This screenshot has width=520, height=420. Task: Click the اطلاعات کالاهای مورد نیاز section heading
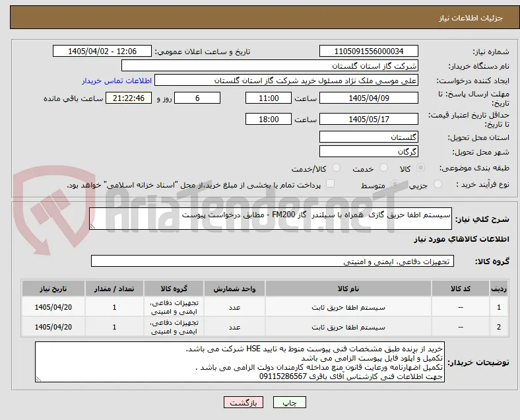(461, 239)
